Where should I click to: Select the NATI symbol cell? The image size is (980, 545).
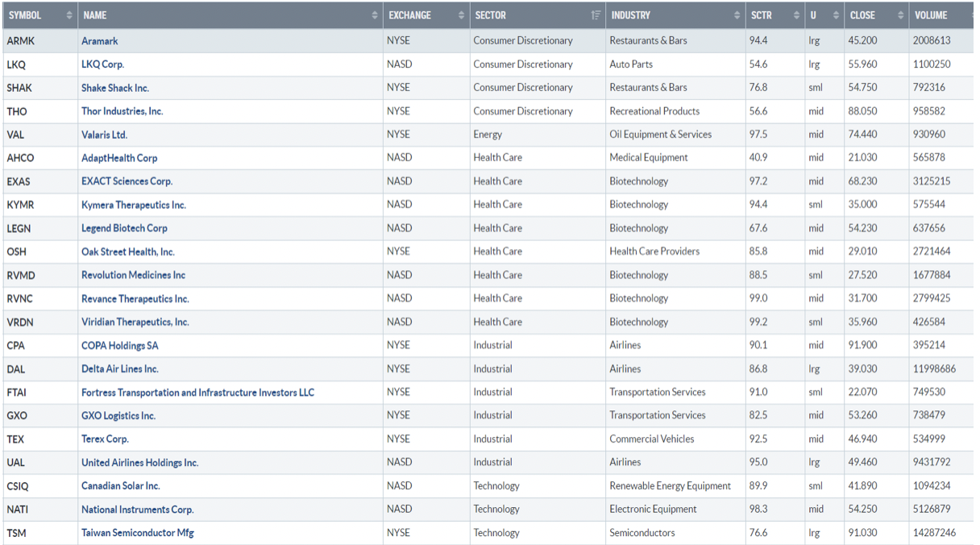[x=17, y=510]
